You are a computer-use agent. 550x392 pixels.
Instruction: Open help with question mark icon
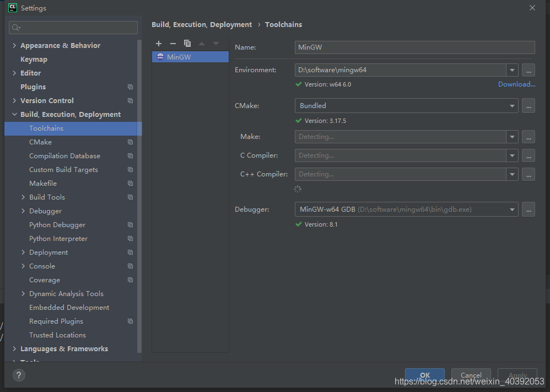[19, 375]
